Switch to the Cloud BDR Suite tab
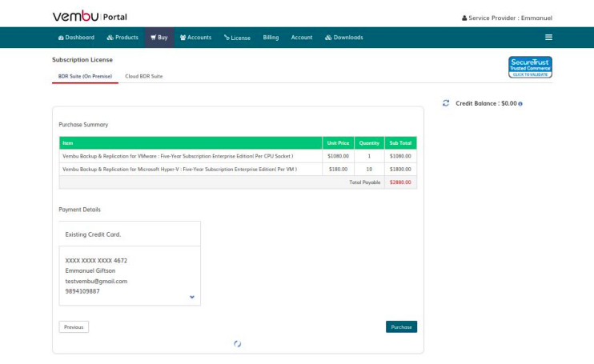Screen dimensions: 594x364 [x=143, y=77]
